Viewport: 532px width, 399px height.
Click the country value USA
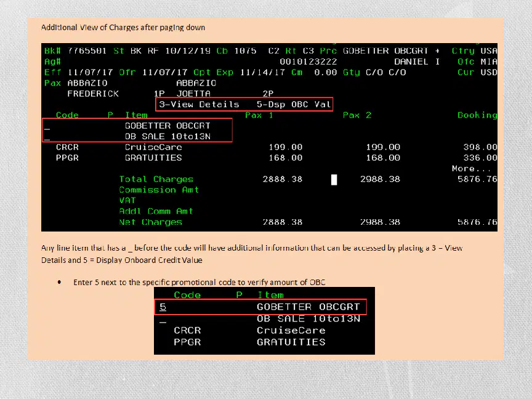tap(489, 51)
